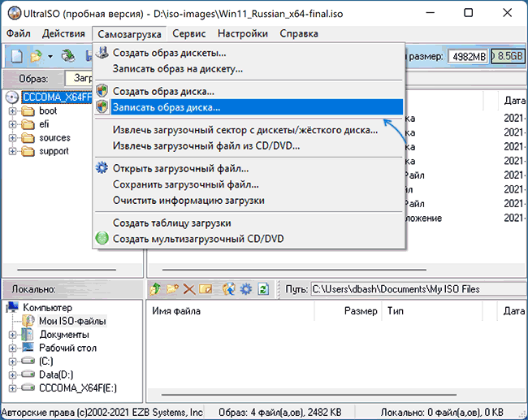The height and width of the screenshot is (420, 528).
Task: Click the Рабочий стол desktop icon
Action: [x=28, y=348]
